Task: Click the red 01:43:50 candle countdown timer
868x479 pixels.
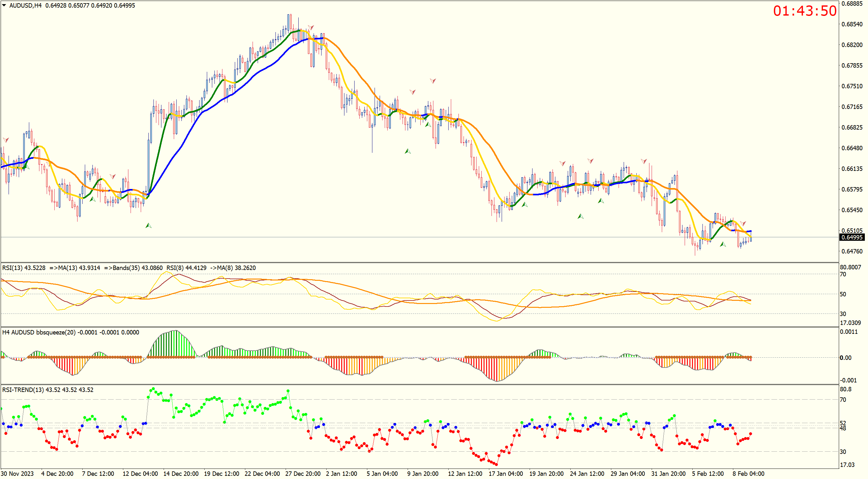Action: tap(804, 11)
